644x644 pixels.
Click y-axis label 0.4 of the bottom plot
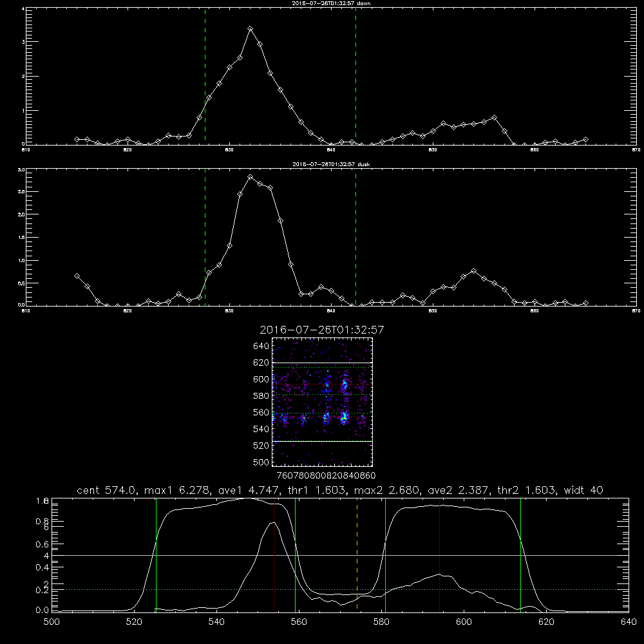click(x=43, y=567)
